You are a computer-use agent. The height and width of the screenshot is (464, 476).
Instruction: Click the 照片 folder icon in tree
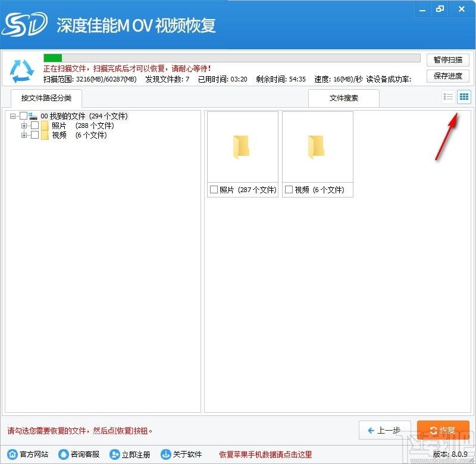(45, 126)
